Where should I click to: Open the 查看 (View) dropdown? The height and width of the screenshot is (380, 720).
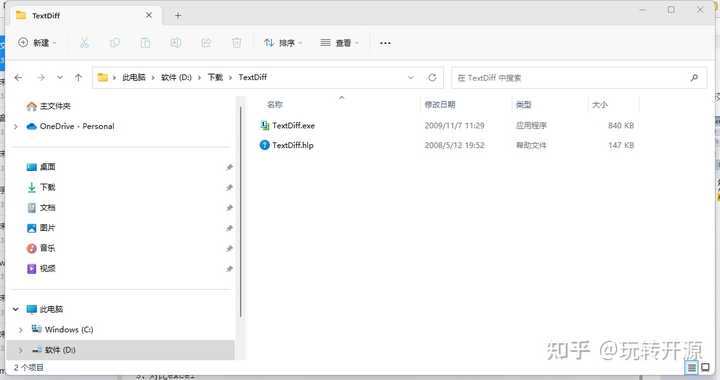339,43
